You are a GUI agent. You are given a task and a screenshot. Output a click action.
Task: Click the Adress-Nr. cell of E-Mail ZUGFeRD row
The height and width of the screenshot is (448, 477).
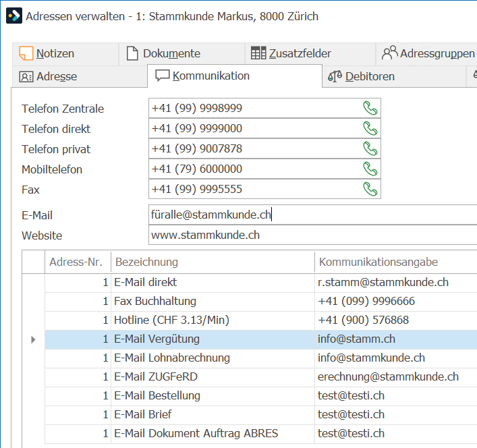78,377
